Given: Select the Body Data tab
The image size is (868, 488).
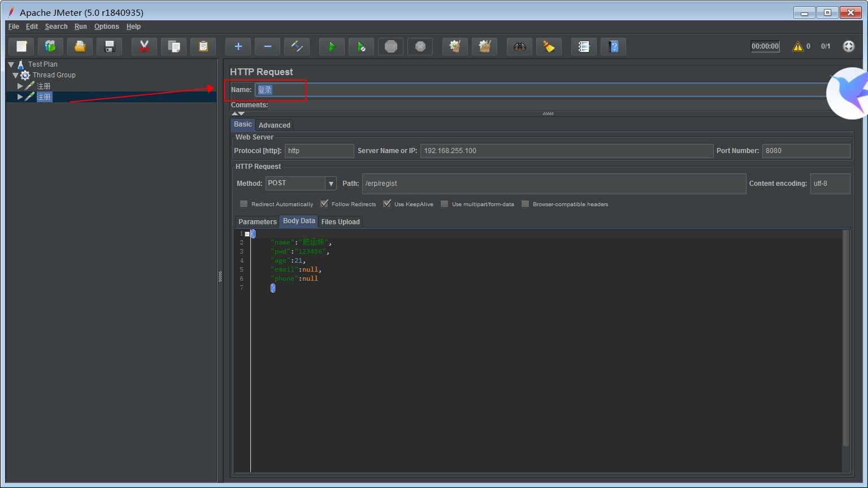Looking at the screenshot, I should point(299,221).
